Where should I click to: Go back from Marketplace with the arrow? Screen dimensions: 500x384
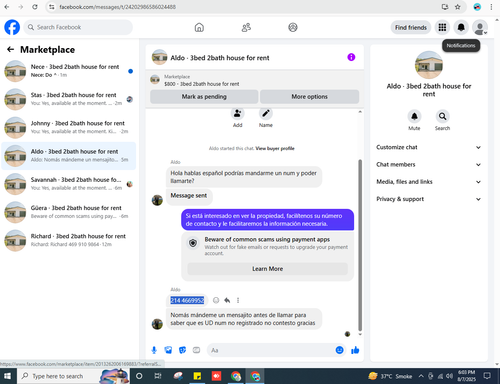(x=10, y=50)
